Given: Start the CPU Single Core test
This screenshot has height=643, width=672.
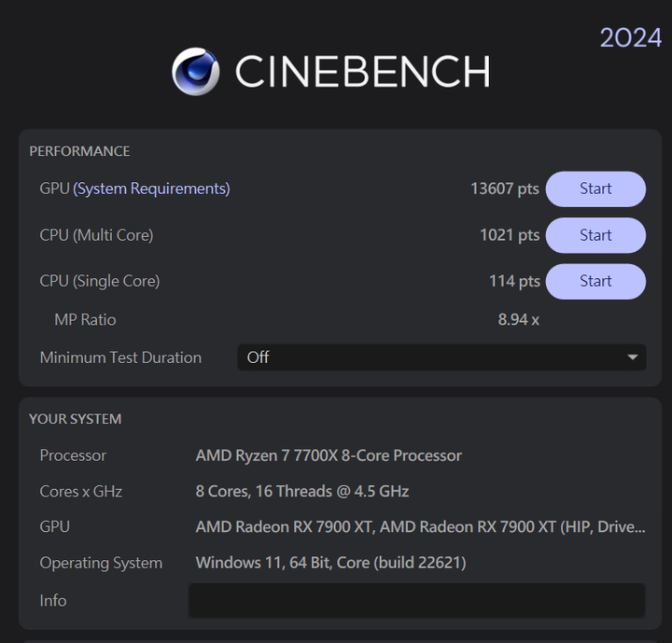Looking at the screenshot, I should coord(595,281).
